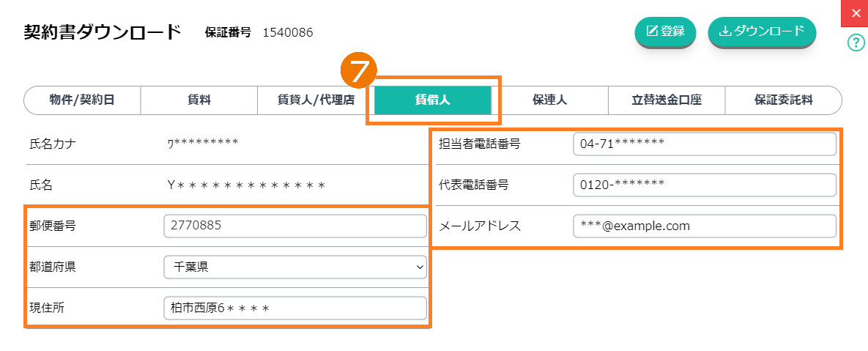Click the 登録 register button
Screen dimensions: 868x351
click(665, 32)
